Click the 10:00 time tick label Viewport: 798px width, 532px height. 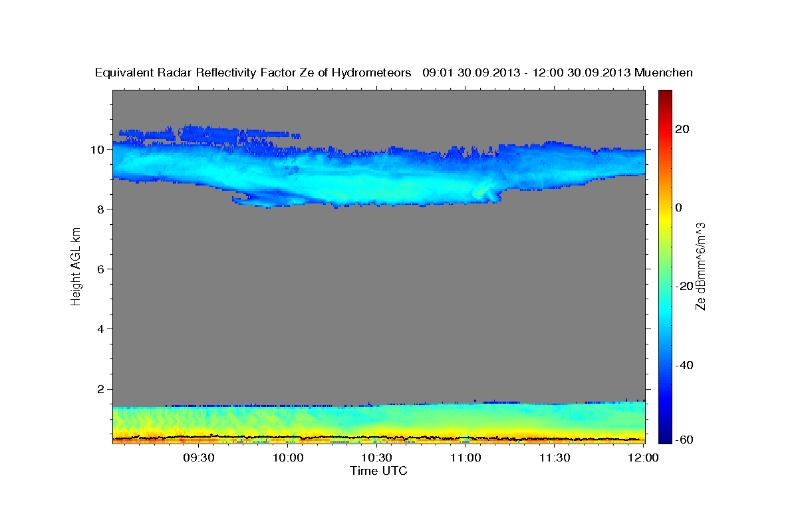[x=288, y=458]
